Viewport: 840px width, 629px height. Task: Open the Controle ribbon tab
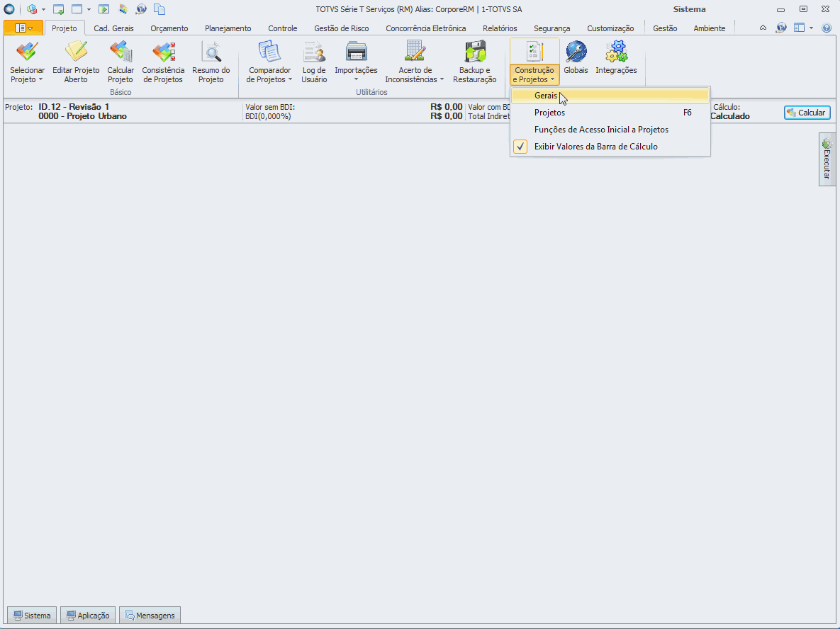tap(282, 28)
